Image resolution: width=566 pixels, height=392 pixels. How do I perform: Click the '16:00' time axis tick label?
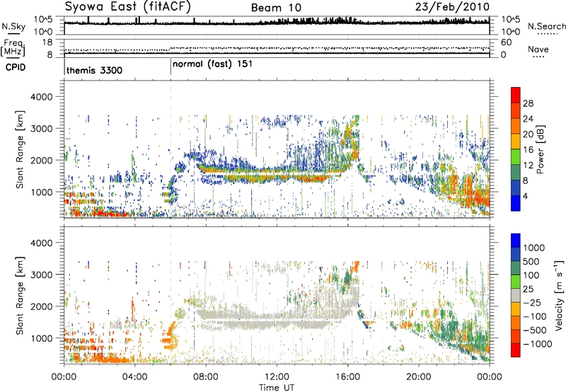tap(347, 377)
